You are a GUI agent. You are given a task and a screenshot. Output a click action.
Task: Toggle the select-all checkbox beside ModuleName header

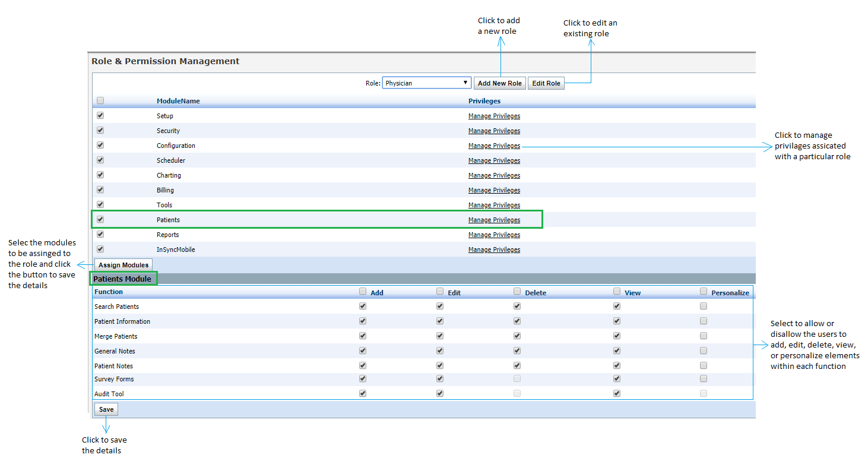click(100, 100)
